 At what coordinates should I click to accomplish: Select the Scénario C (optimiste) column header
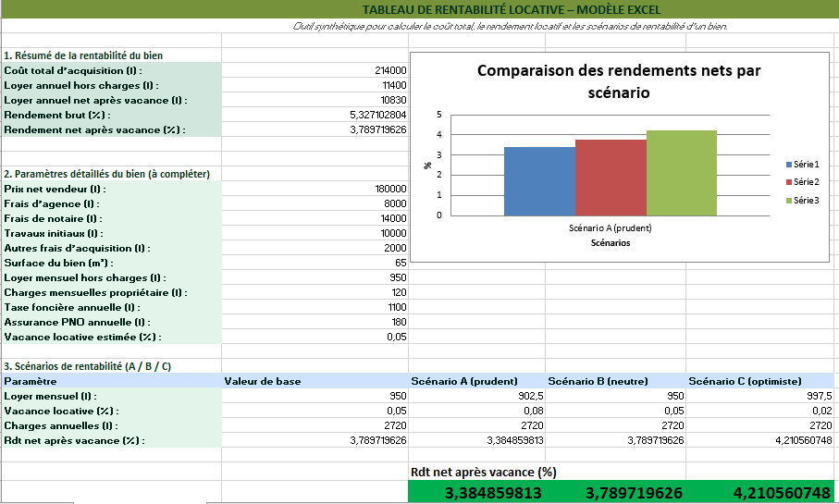tap(744, 381)
